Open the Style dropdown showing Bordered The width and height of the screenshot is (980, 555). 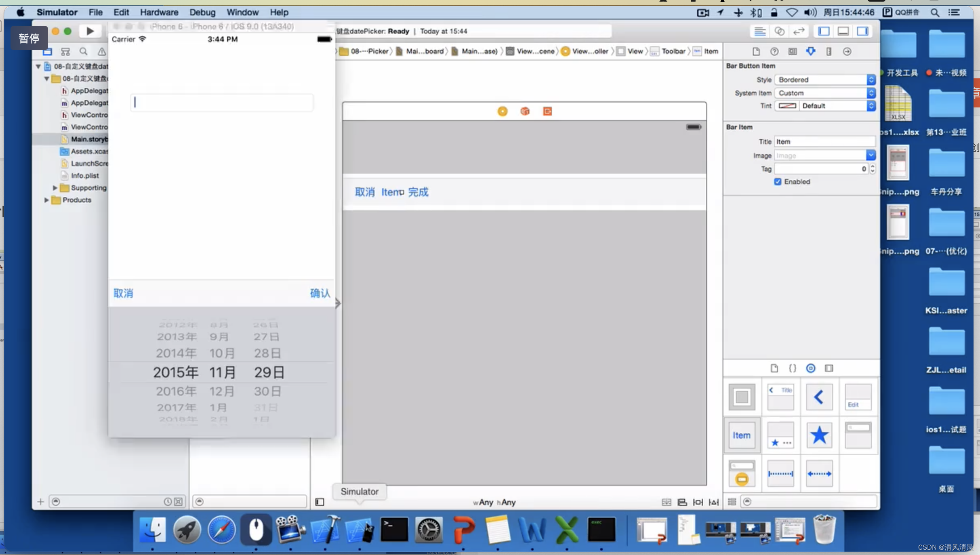point(825,80)
